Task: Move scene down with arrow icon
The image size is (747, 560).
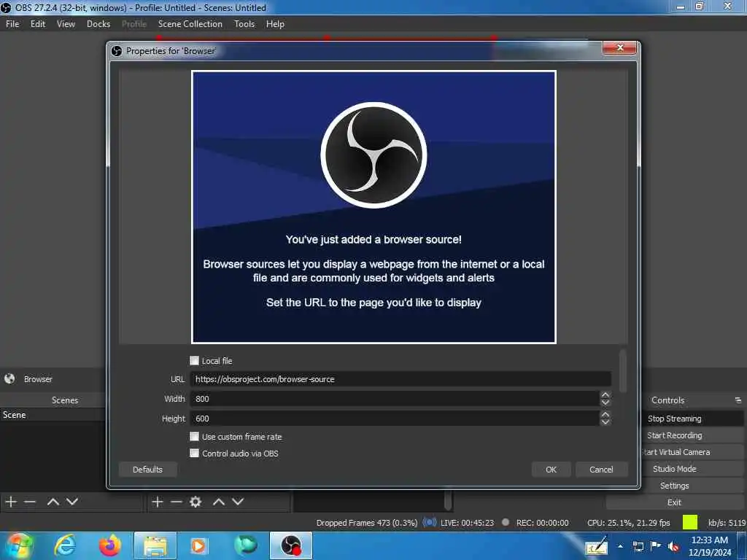Action: (72, 502)
